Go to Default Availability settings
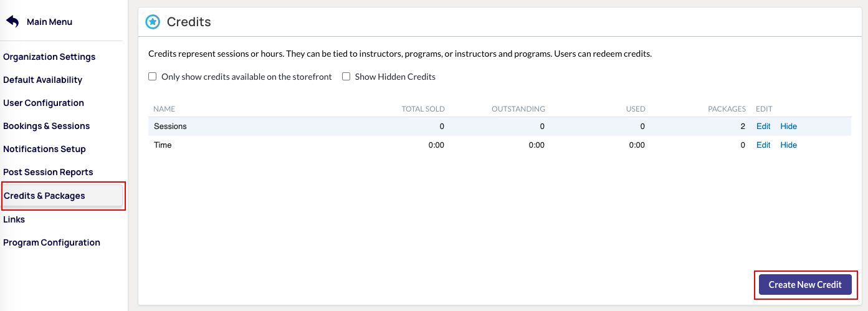The image size is (868, 311). tap(42, 80)
